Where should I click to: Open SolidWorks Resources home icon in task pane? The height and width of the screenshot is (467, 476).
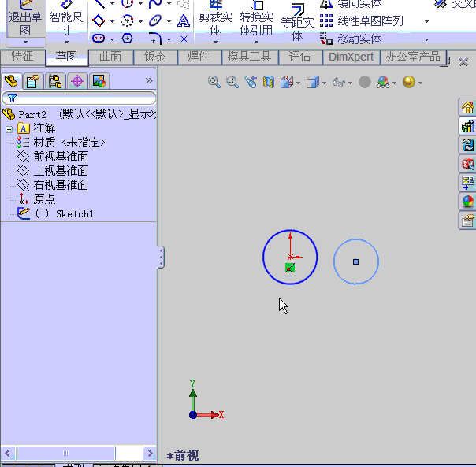(x=467, y=107)
